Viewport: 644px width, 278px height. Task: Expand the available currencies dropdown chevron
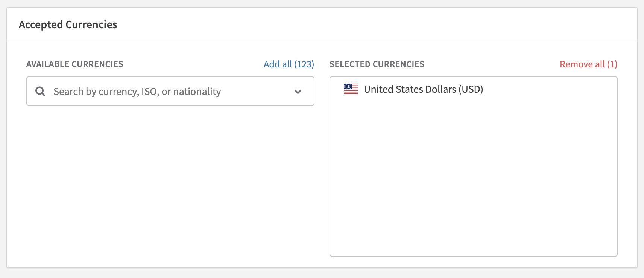pyautogui.click(x=298, y=92)
